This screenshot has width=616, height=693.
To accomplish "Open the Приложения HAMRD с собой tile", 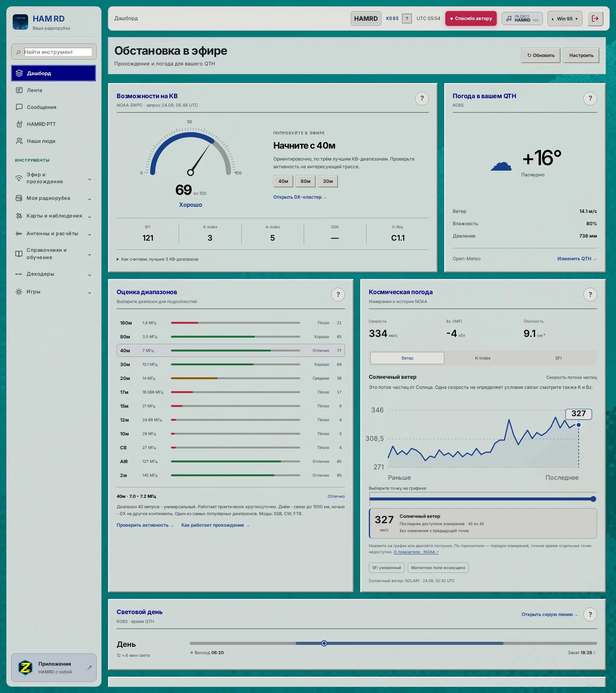I will [x=54, y=668].
